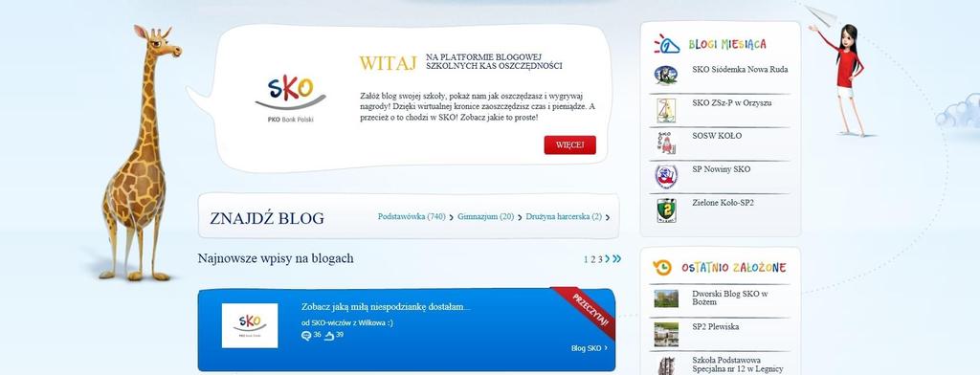The image size is (980, 375).
Task: Open post Zobacz jaką miłą niespodziankę dostałam
Action: (x=386, y=307)
